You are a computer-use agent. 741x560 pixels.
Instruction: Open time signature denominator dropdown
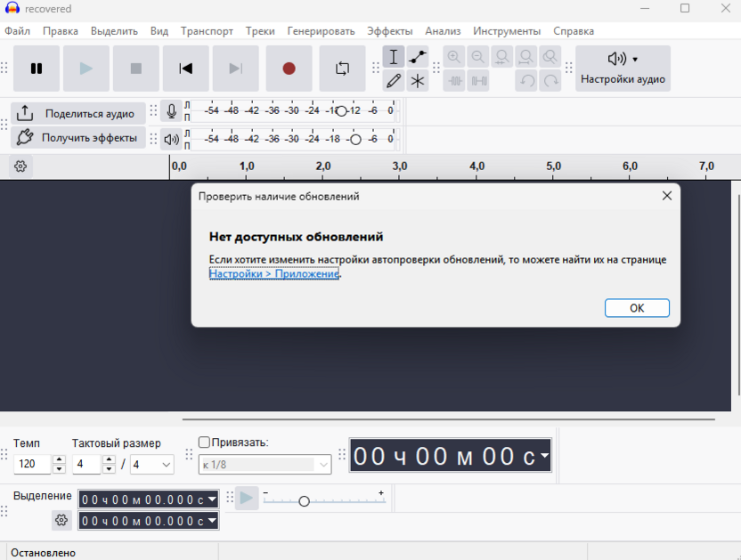152,464
